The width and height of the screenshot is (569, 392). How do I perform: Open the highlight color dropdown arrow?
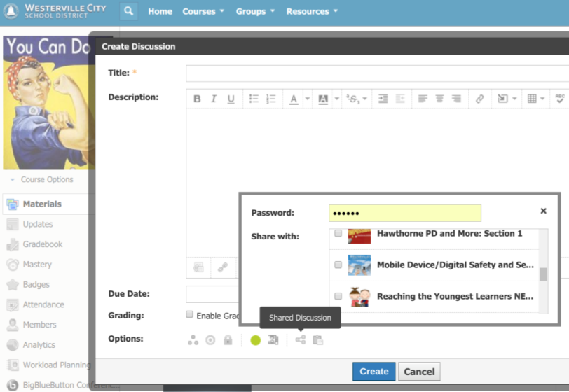point(337,99)
